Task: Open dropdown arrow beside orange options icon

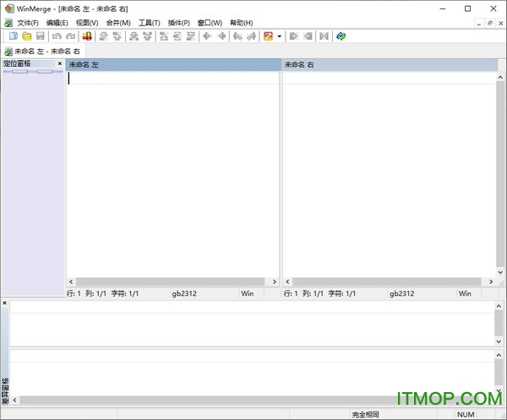Action: coord(280,36)
